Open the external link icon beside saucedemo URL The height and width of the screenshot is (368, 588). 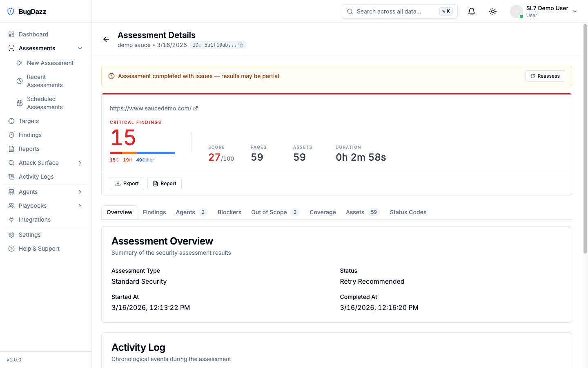(x=196, y=108)
